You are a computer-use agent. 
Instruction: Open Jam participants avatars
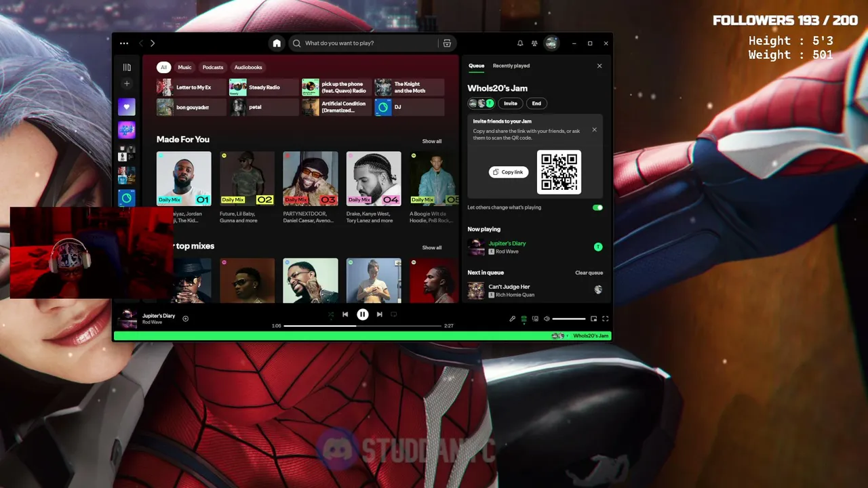[x=481, y=103]
